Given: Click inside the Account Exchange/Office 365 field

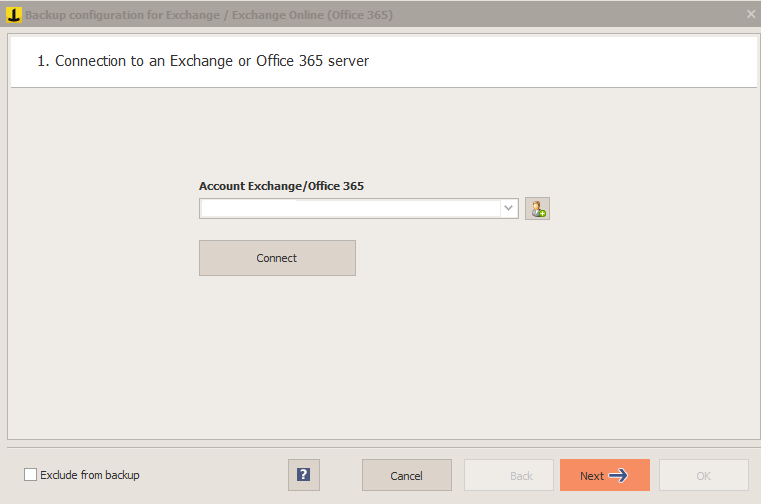Looking at the screenshot, I should [x=351, y=208].
